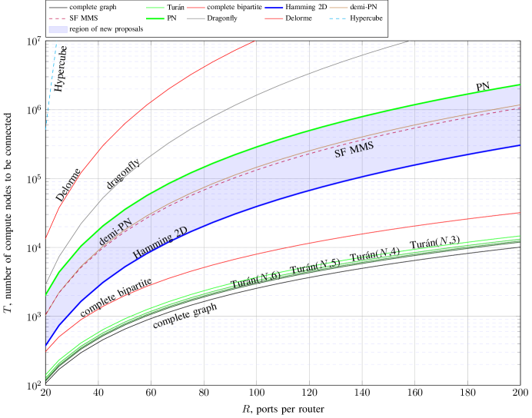This screenshot has height=418, width=532.
Task: Click 'region of new proposals' legend text
Action: 106,29
